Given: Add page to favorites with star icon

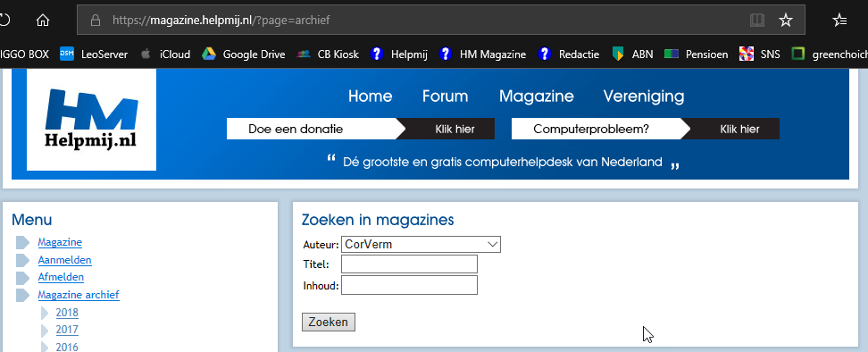Looking at the screenshot, I should [786, 21].
